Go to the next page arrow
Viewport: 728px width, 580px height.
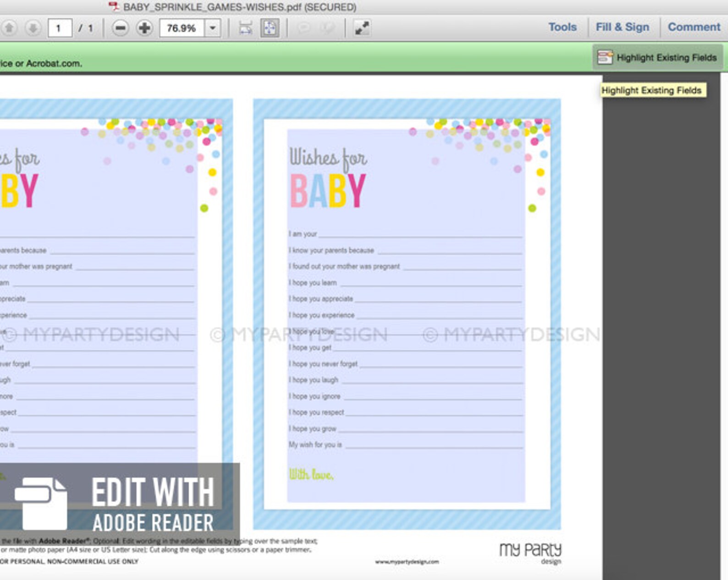[x=33, y=28]
